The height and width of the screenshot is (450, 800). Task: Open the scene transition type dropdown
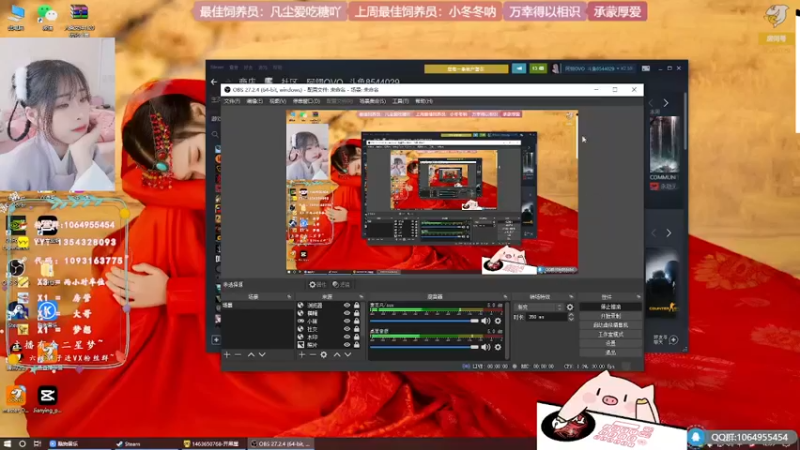pos(539,307)
